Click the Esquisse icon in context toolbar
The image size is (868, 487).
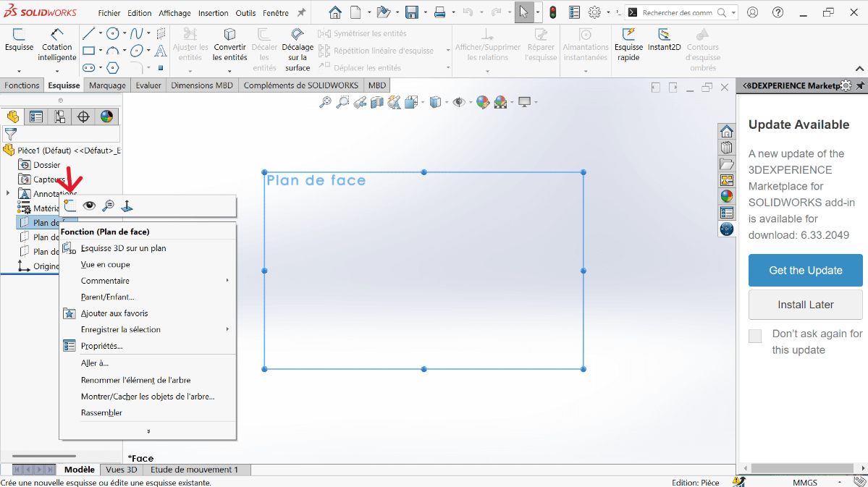69,206
